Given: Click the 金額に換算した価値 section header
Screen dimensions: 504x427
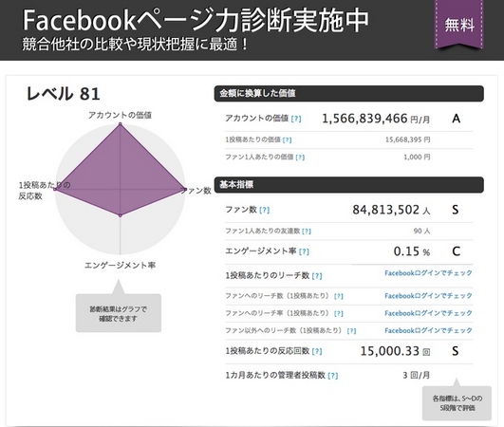Looking at the screenshot, I should click(348, 94).
